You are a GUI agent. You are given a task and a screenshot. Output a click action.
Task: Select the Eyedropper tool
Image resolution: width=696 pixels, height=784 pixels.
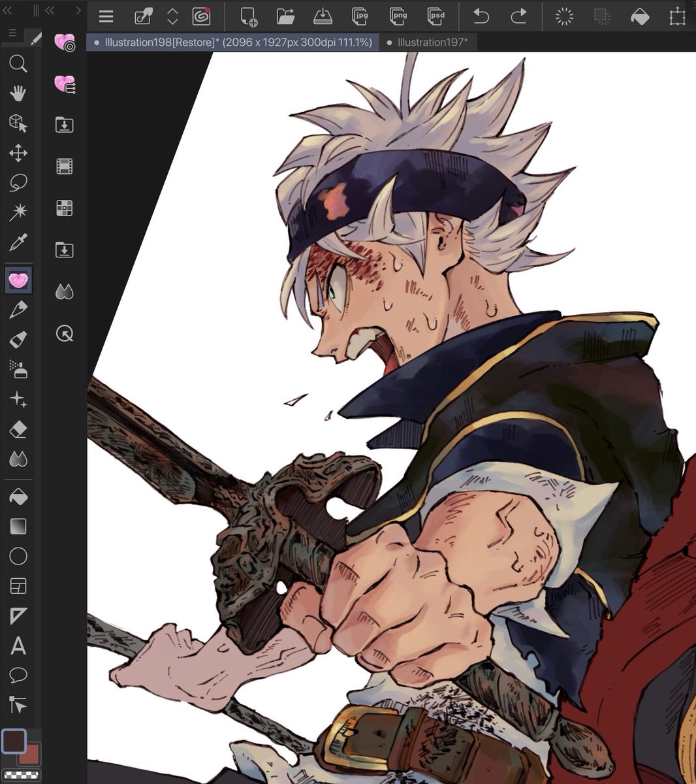click(18, 243)
